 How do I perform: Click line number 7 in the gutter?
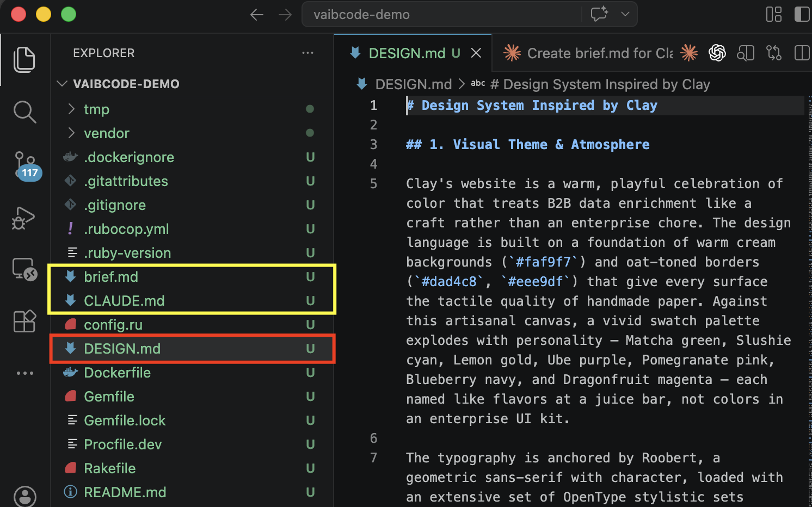pos(373,457)
